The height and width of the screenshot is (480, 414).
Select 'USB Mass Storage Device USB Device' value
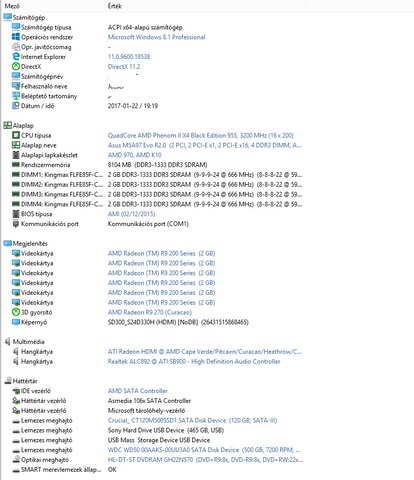click(159, 440)
